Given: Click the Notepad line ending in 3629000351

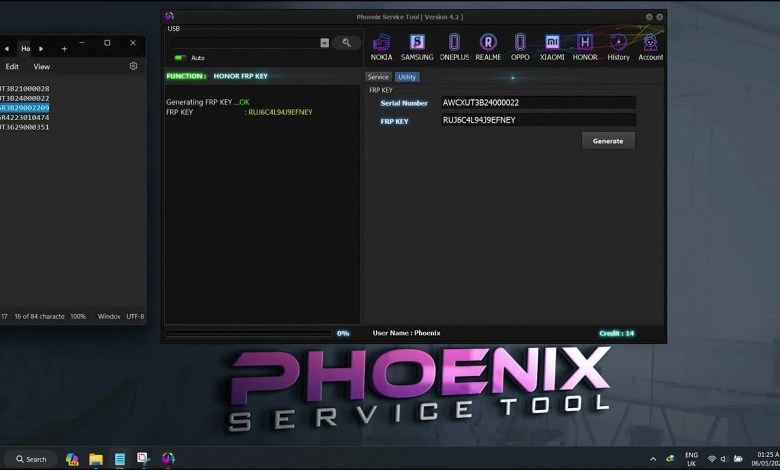Looking at the screenshot, I should click(24, 127).
